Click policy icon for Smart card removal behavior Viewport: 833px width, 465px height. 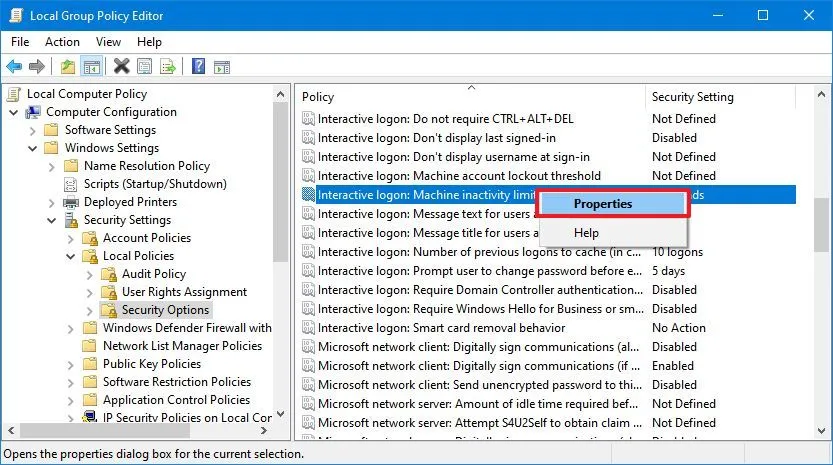pos(308,328)
